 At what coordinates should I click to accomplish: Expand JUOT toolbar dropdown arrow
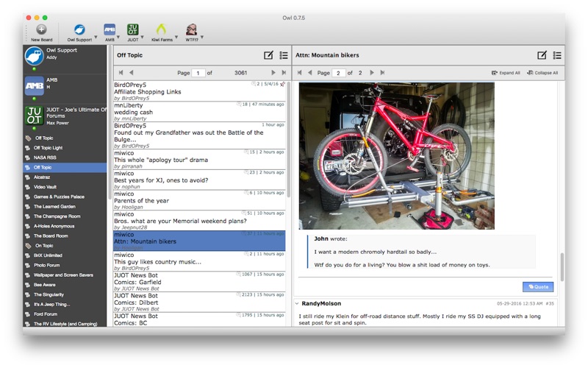(x=142, y=37)
